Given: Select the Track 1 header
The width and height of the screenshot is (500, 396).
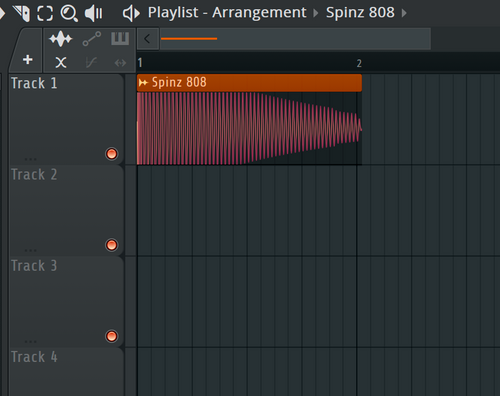Looking at the screenshot, I should tap(67, 119).
